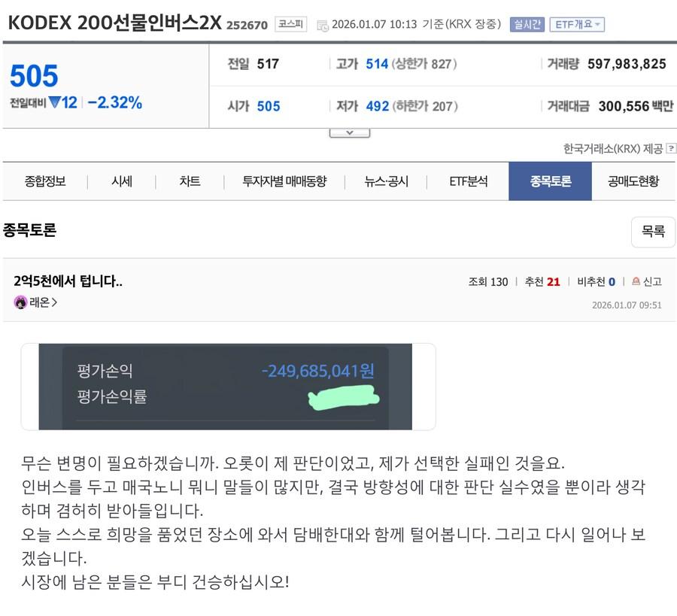The height and width of the screenshot is (616, 677).
Task: Open the ETF분석 tab
Action: (468, 181)
